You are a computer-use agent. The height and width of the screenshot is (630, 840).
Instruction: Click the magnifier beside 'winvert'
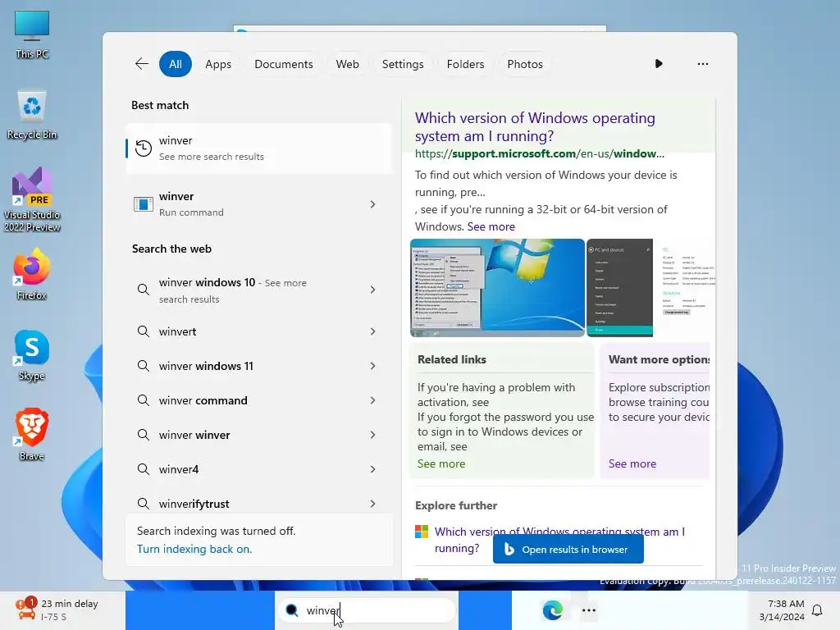[143, 331]
